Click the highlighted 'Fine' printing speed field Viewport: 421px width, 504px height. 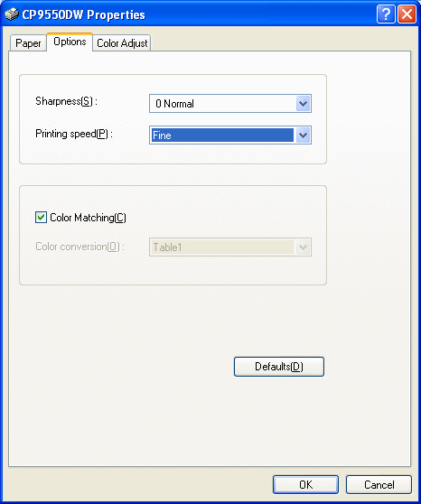click(x=222, y=135)
